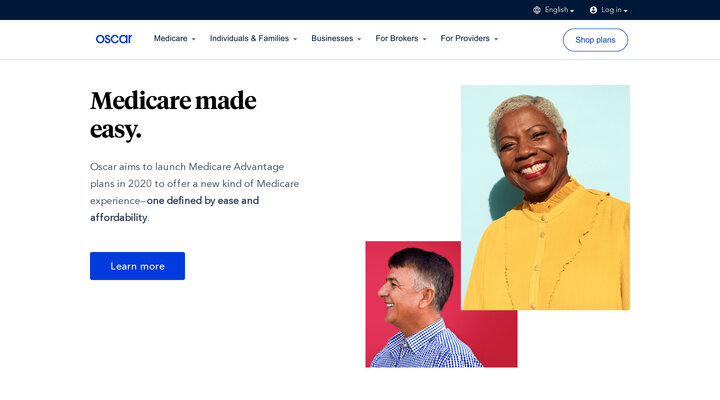The width and height of the screenshot is (720, 400).
Task: Click the arrow beside For Brokers
Action: 424,39
